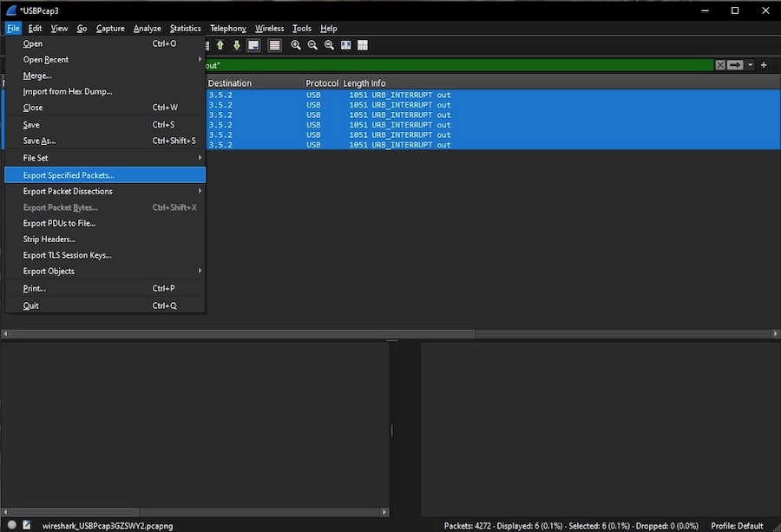This screenshot has width=781, height=532.
Task: Click right arrow of packet list scrollbar
Action: [775, 334]
